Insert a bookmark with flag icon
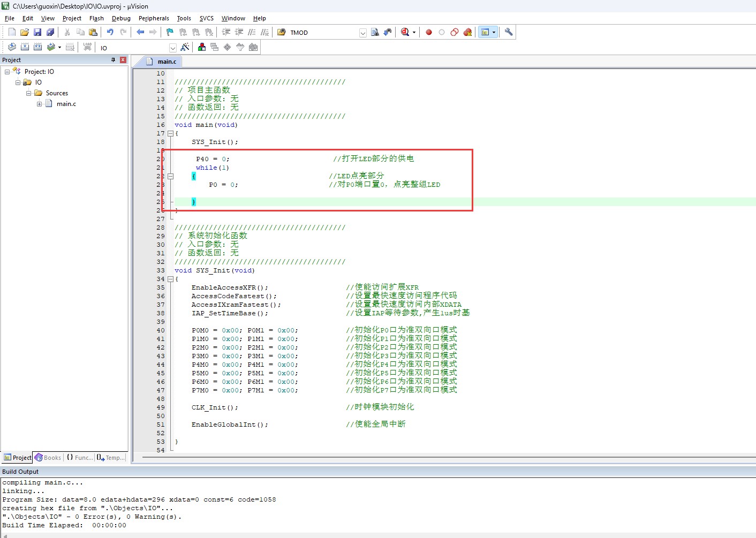The height and width of the screenshot is (538, 756). coord(170,32)
